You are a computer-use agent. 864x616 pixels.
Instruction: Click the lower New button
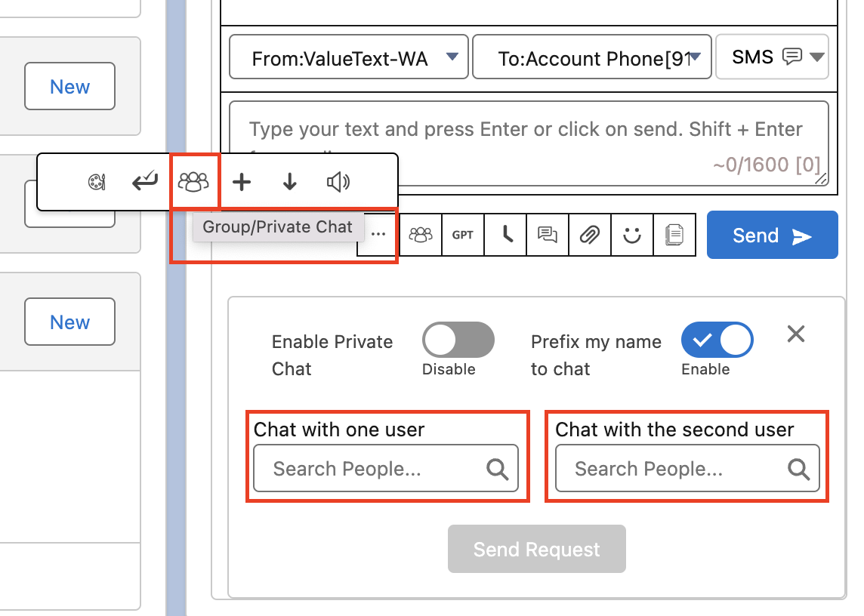(70, 322)
